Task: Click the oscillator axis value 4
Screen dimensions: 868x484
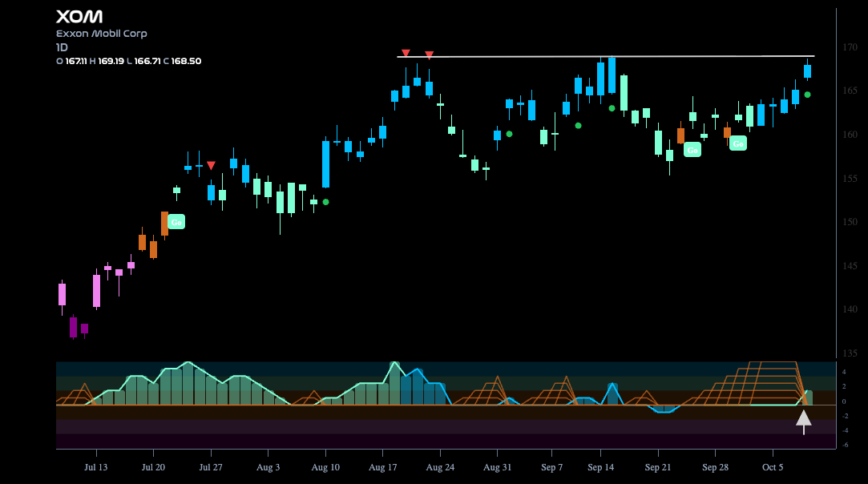Action: tap(844, 372)
